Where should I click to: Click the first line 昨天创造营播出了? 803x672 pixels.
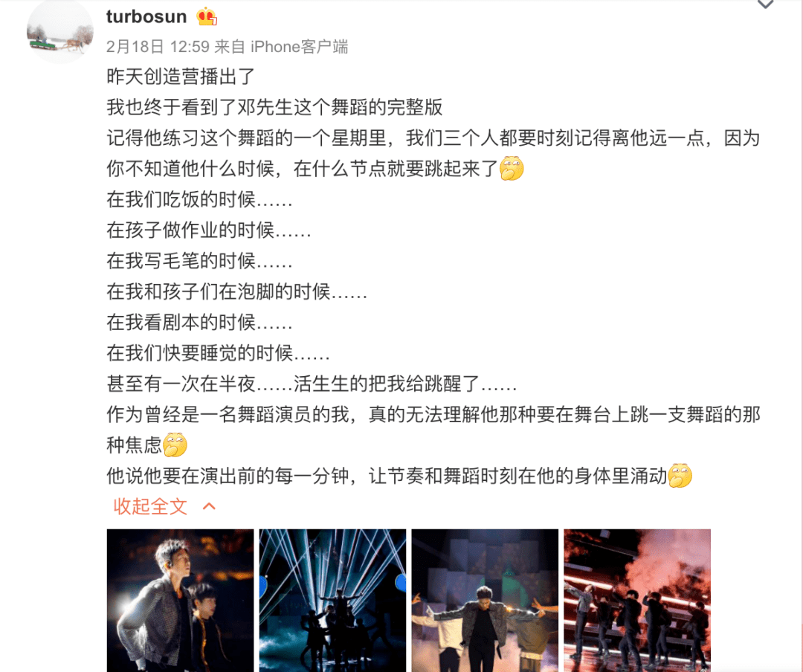click(181, 77)
